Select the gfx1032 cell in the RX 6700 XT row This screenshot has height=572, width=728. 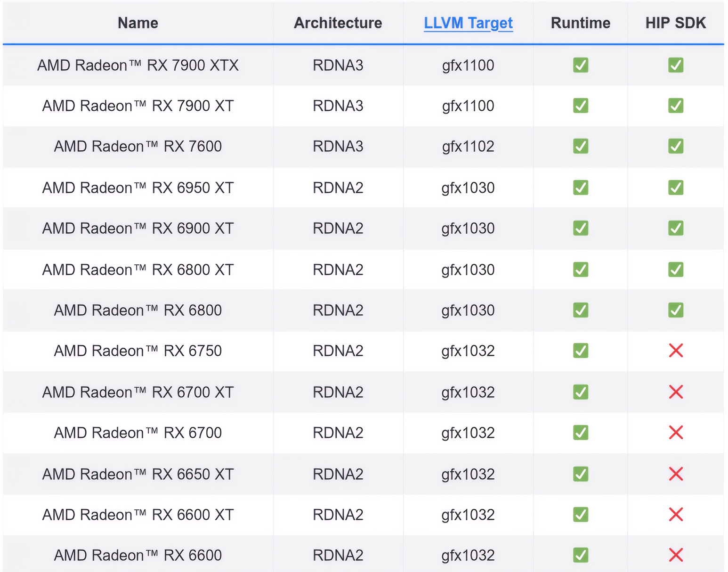click(x=468, y=392)
